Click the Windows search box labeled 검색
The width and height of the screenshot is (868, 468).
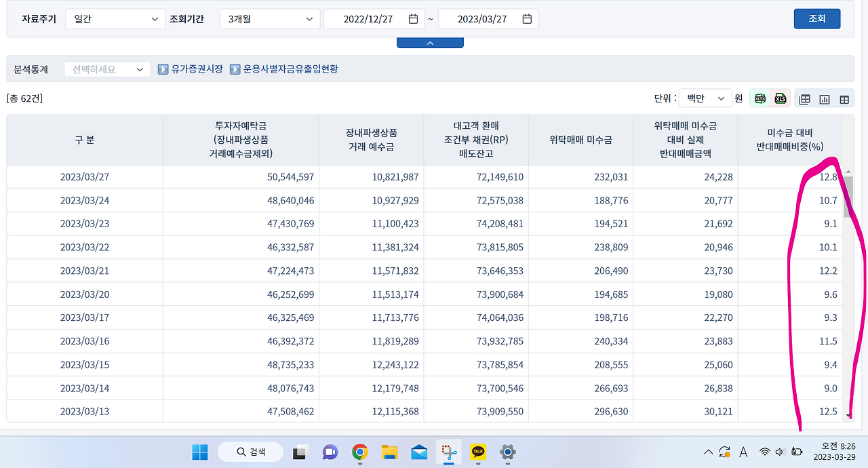coord(250,451)
